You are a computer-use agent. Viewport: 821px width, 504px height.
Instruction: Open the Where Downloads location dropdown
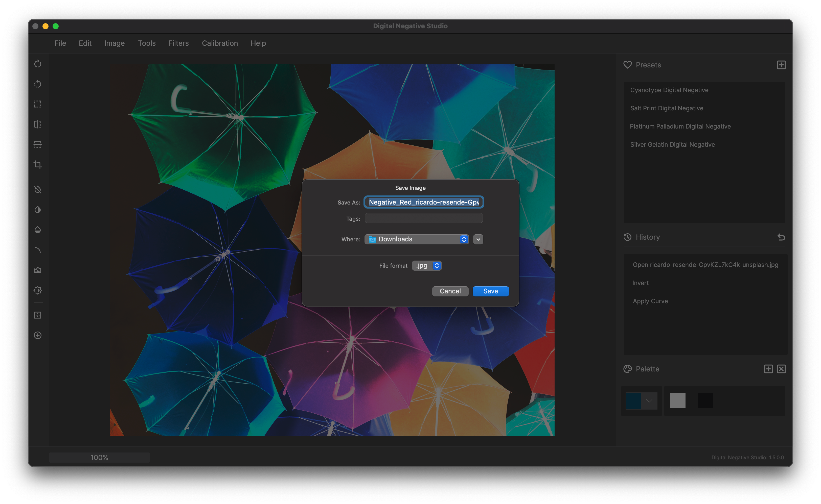click(417, 239)
